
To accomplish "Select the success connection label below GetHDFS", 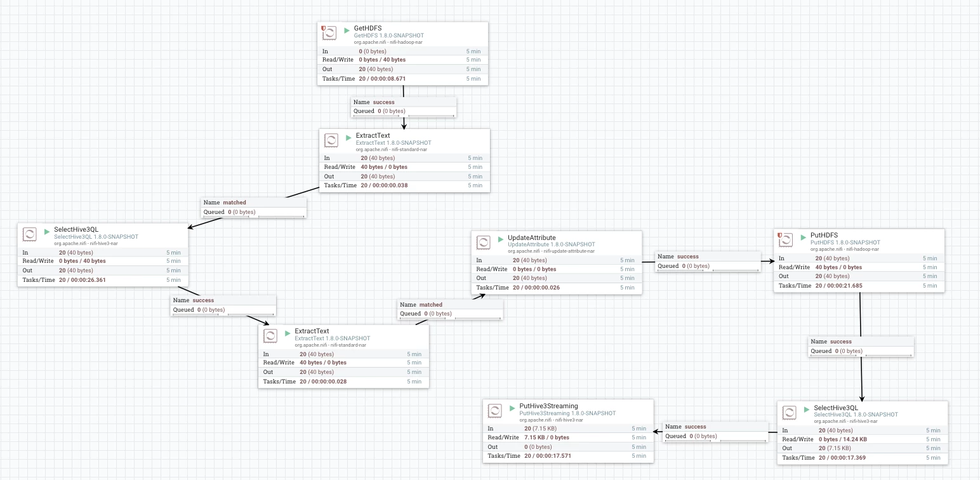I will tap(403, 107).
